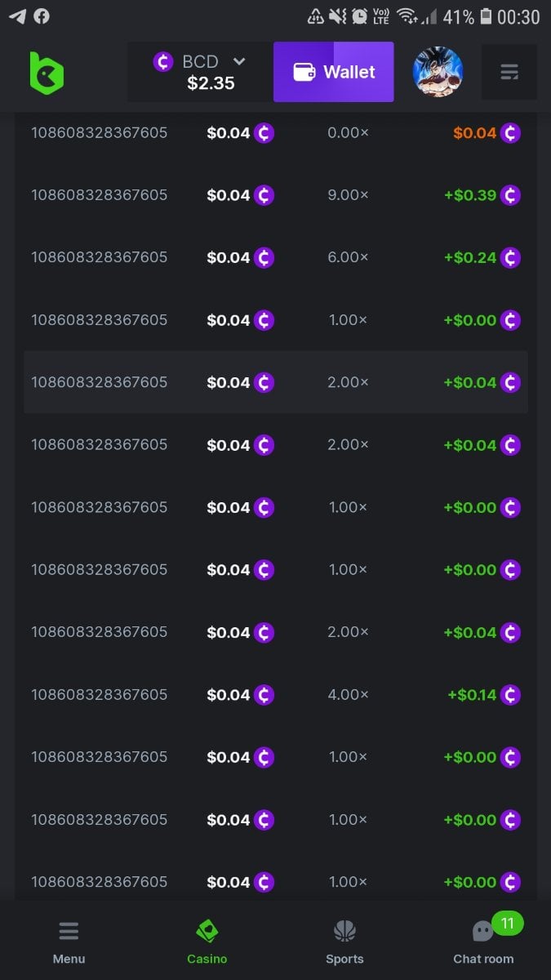The width and height of the screenshot is (551, 980).
Task: Click the green BC.Game logo
Action: pos(47,73)
